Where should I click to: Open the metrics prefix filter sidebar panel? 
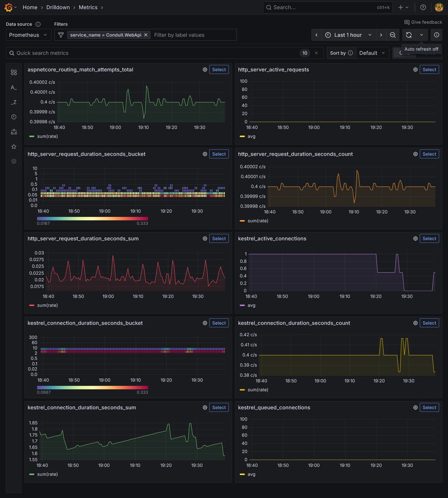tap(14, 87)
